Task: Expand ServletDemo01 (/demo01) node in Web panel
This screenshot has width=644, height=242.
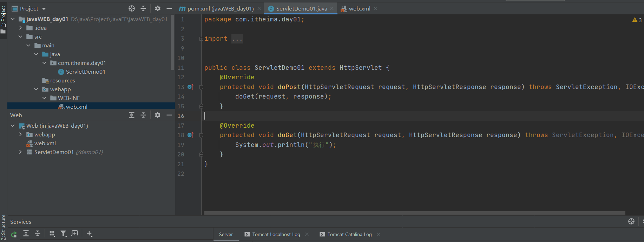Action: 20,152
